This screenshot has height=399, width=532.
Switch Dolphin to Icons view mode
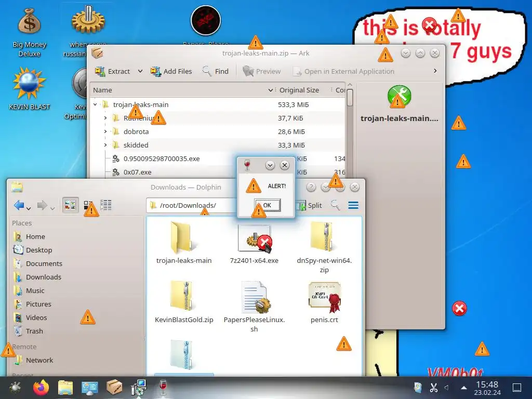click(70, 205)
